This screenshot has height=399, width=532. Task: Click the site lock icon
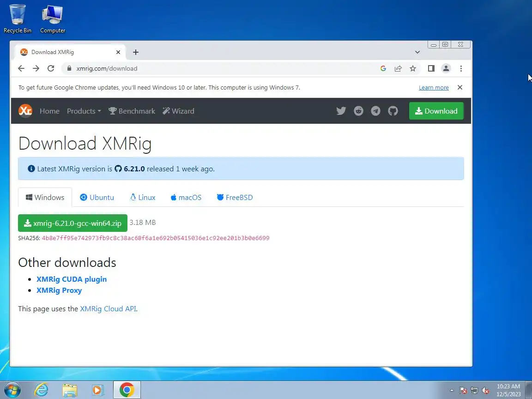click(x=69, y=68)
